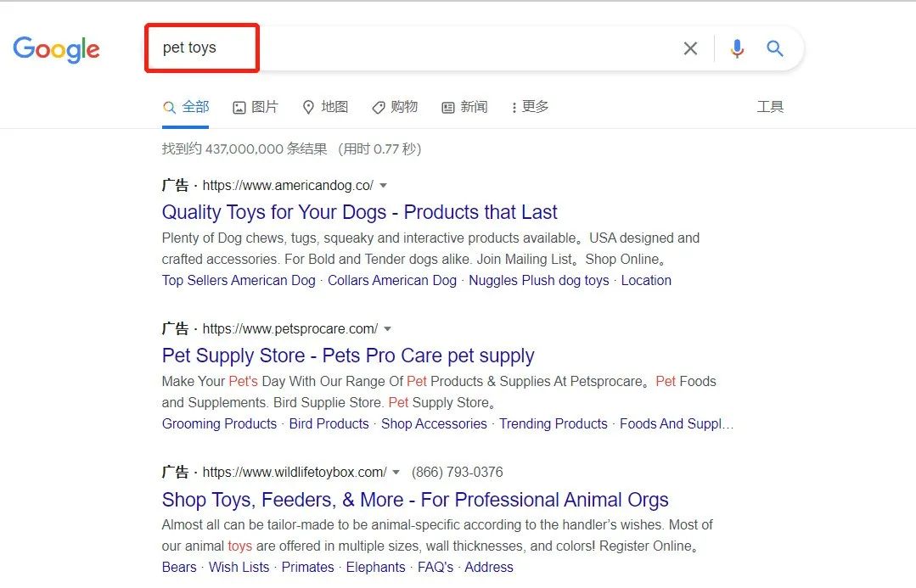Switch to the 地图 (Maps) tab
Image resolution: width=916 pixels, height=588 pixels.
click(x=325, y=107)
